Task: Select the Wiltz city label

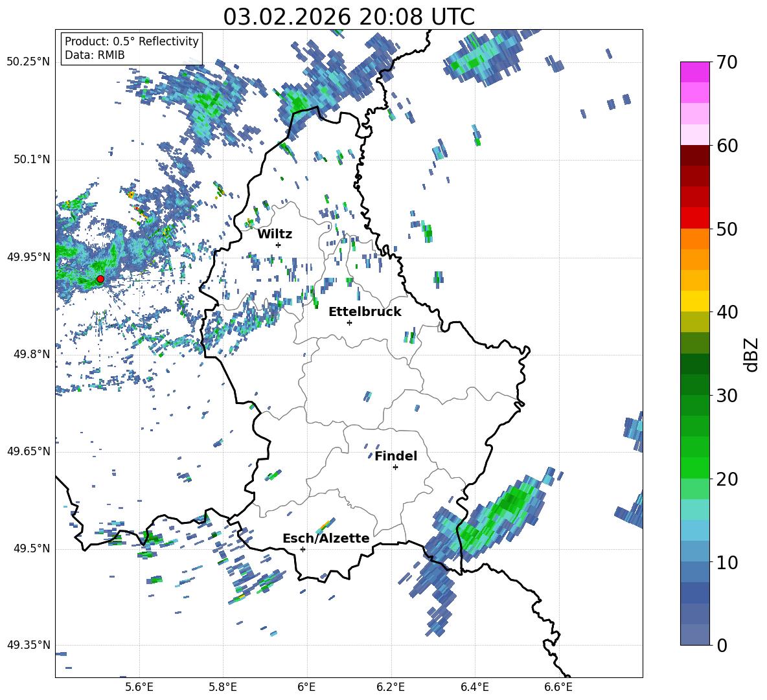Action: (275, 234)
